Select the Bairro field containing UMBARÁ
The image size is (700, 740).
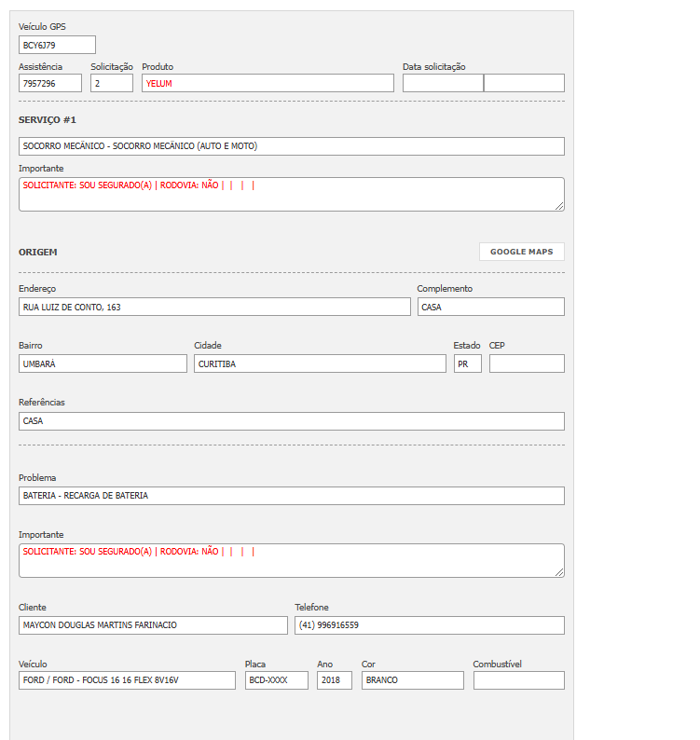103,363
